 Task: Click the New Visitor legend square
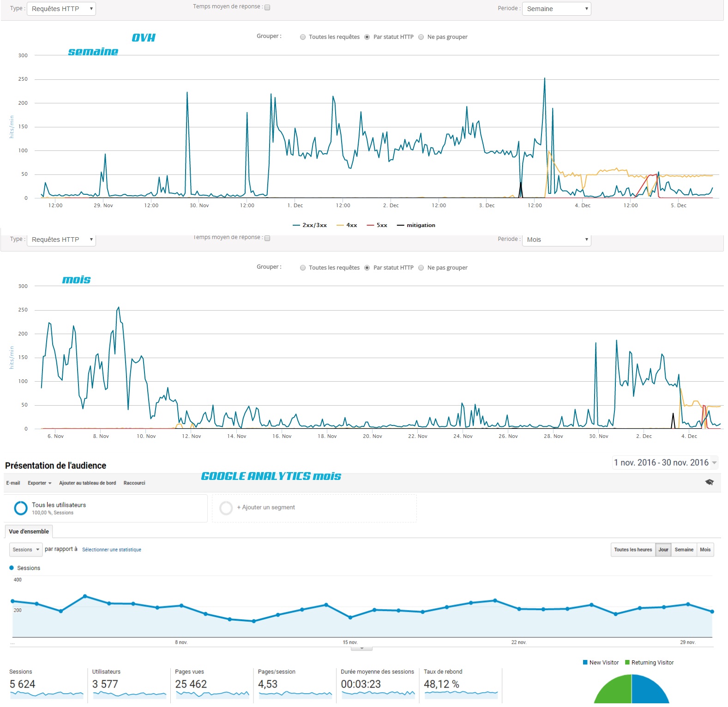pos(585,662)
